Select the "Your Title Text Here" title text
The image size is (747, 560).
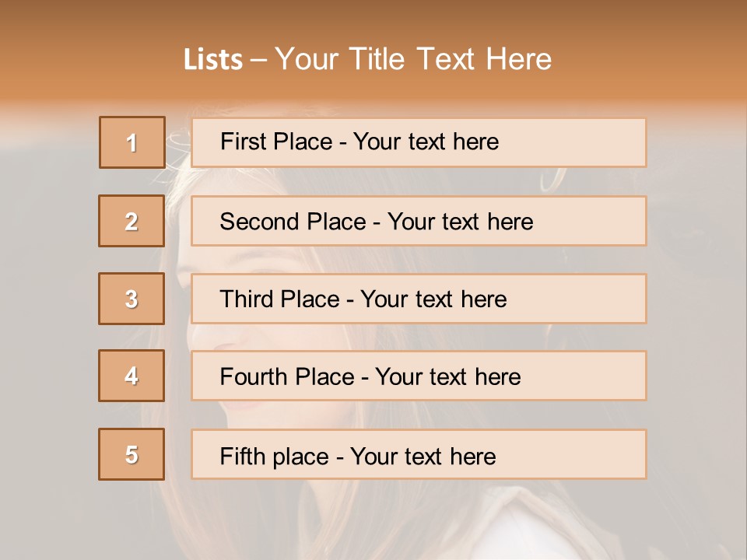coord(413,59)
